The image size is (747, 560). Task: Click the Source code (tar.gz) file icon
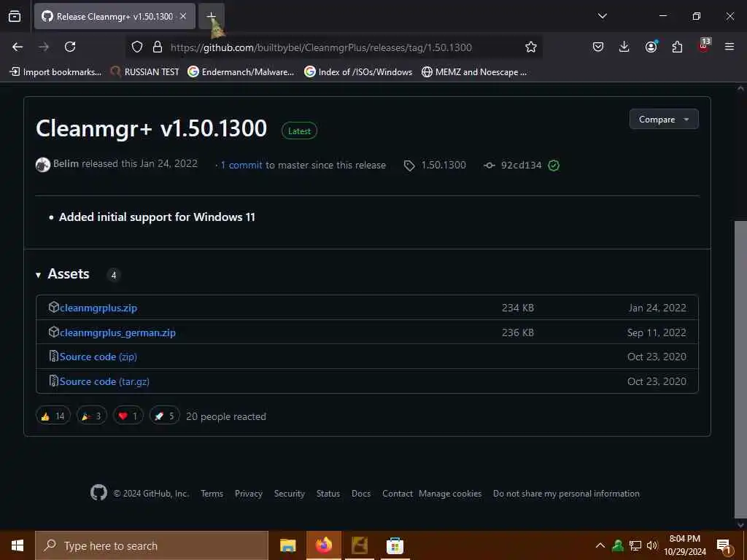click(54, 381)
